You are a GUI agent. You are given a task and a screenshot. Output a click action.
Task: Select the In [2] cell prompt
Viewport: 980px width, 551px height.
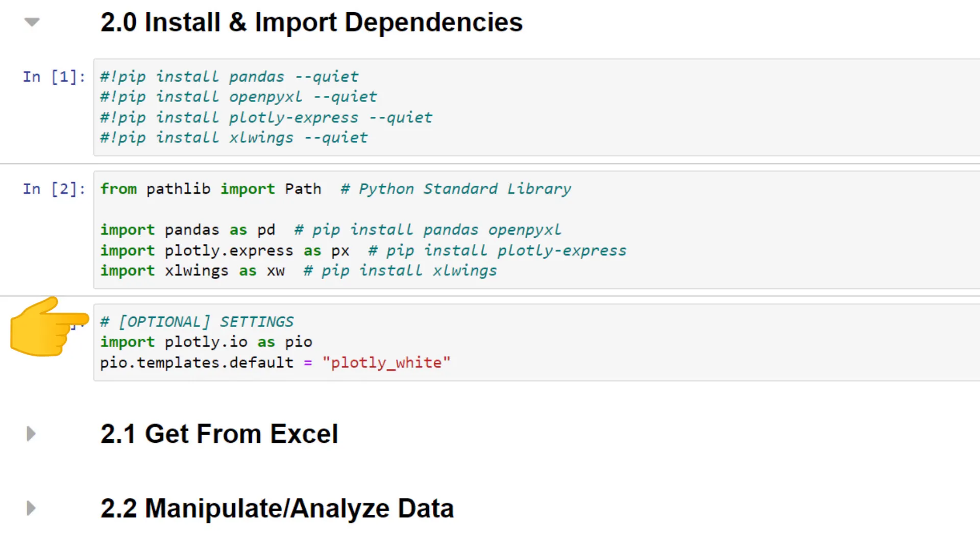[53, 189]
